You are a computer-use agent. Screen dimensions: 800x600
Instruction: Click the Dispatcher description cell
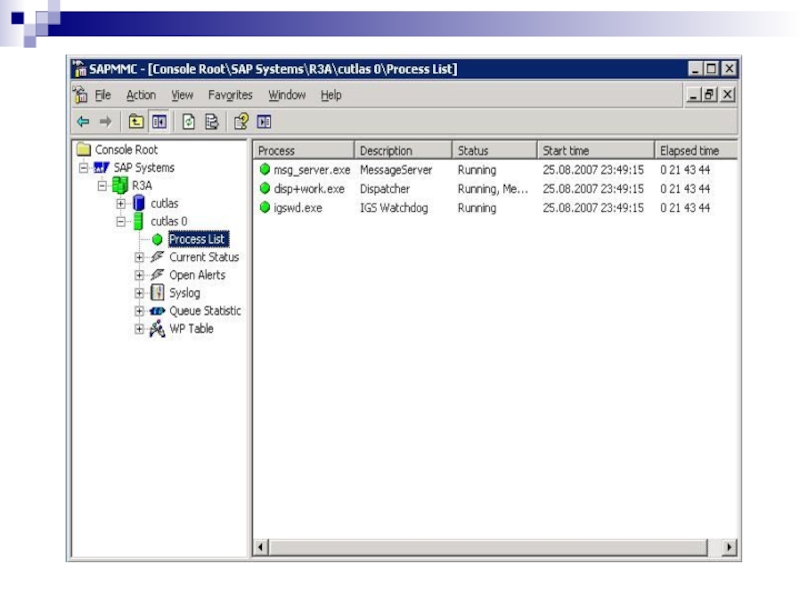coord(385,189)
